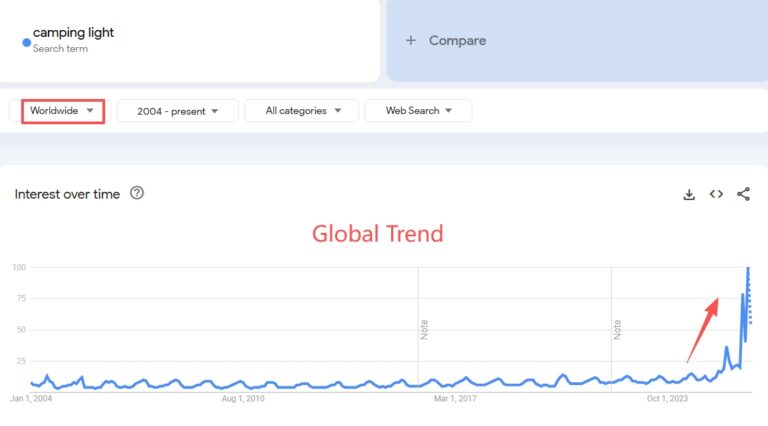Expand the All categories dropdown

coord(302,111)
